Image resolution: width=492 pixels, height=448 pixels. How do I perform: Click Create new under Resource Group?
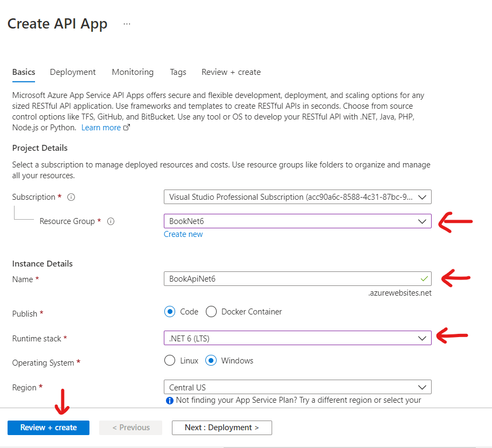point(183,234)
